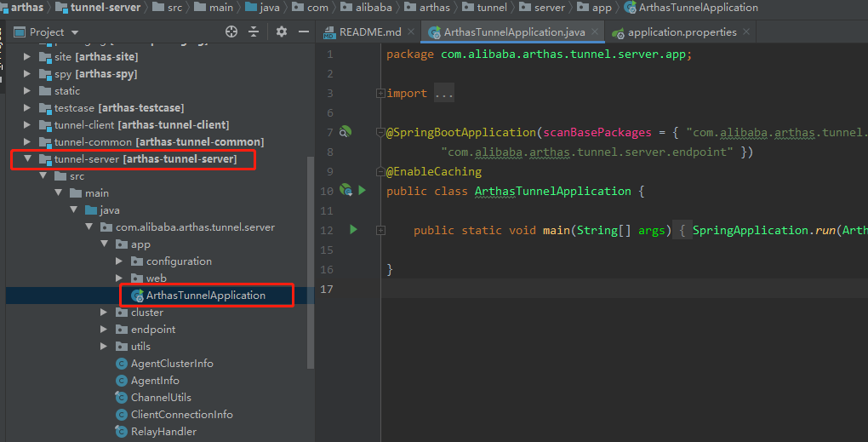Click ArthasTunnelApplication breadcrumb
Image resolution: width=868 pixels, height=442 pixels.
click(x=699, y=7)
